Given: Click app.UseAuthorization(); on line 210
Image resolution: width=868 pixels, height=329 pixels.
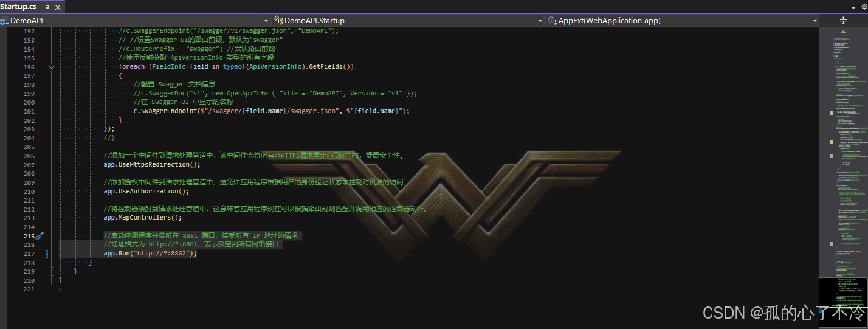Looking at the screenshot, I should pos(146,191).
